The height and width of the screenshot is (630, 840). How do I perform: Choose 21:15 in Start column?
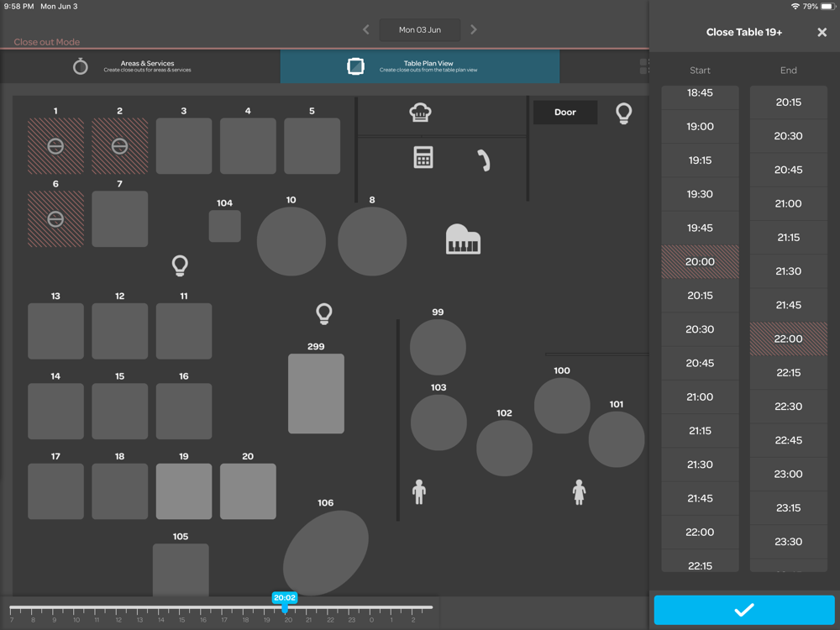click(701, 431)
